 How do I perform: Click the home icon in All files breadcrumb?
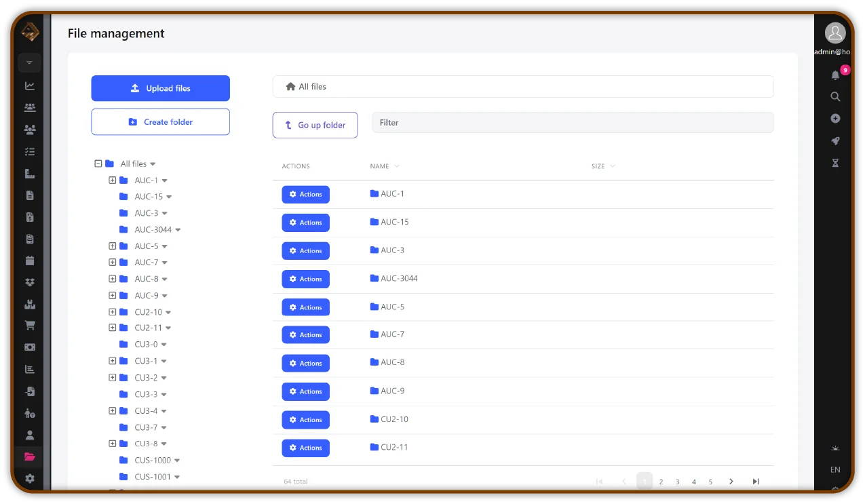click(x=290, y=87)
